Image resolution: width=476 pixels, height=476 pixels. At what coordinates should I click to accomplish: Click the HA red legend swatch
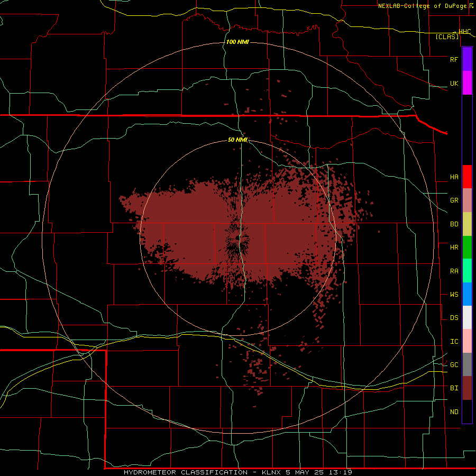[467, 177]
